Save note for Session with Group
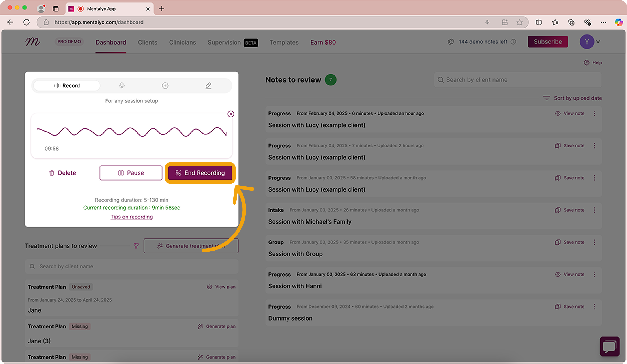627x364 pixels. click(570, 243)
